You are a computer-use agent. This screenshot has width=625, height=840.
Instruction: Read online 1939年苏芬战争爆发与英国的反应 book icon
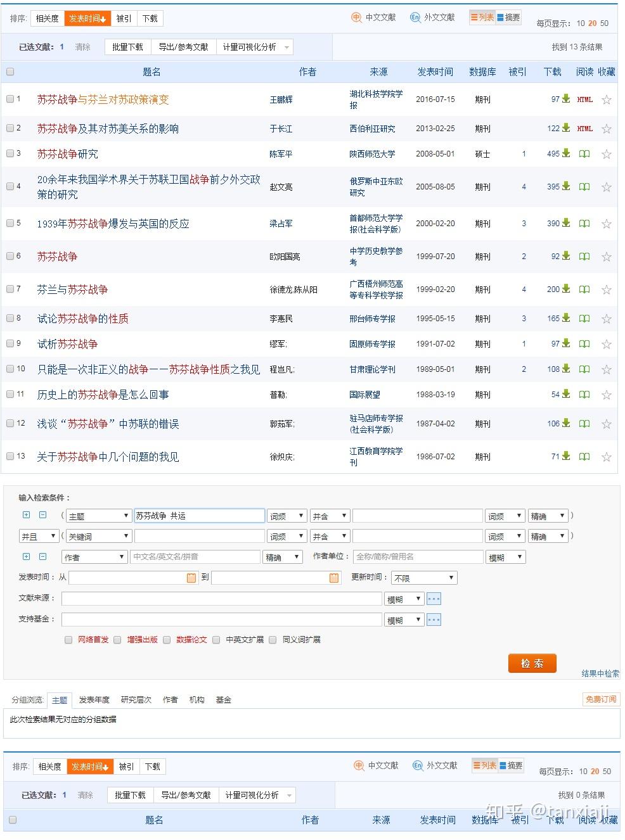tap(584, 224)
